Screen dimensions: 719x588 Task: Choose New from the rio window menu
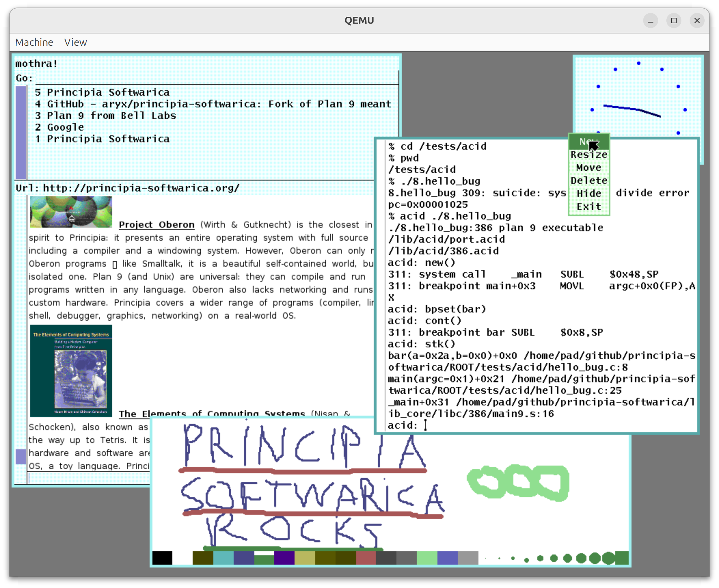click(588, 142)
